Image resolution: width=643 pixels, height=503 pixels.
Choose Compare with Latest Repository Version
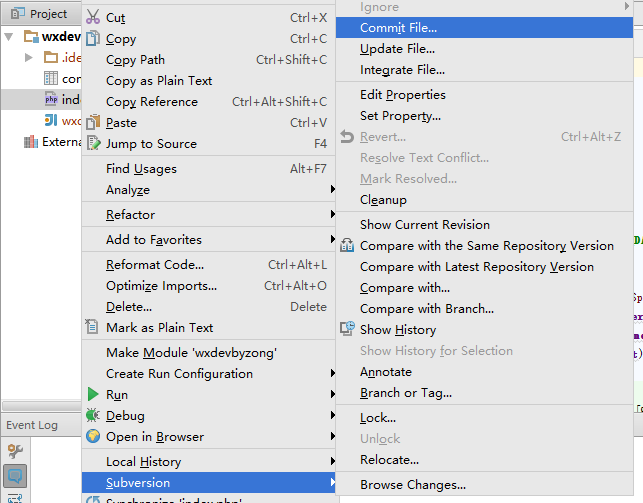pos(484,266)
